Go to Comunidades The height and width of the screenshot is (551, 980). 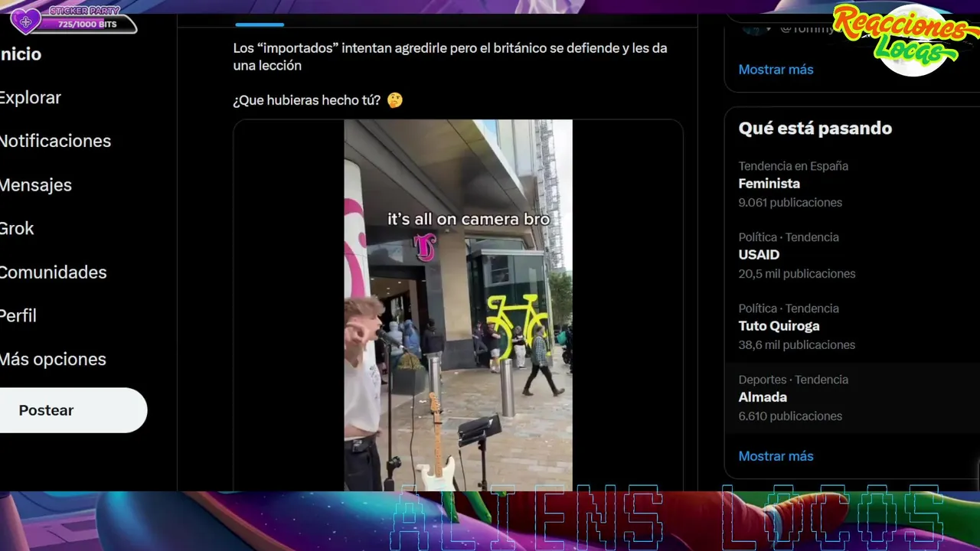(x=53, y=272)
